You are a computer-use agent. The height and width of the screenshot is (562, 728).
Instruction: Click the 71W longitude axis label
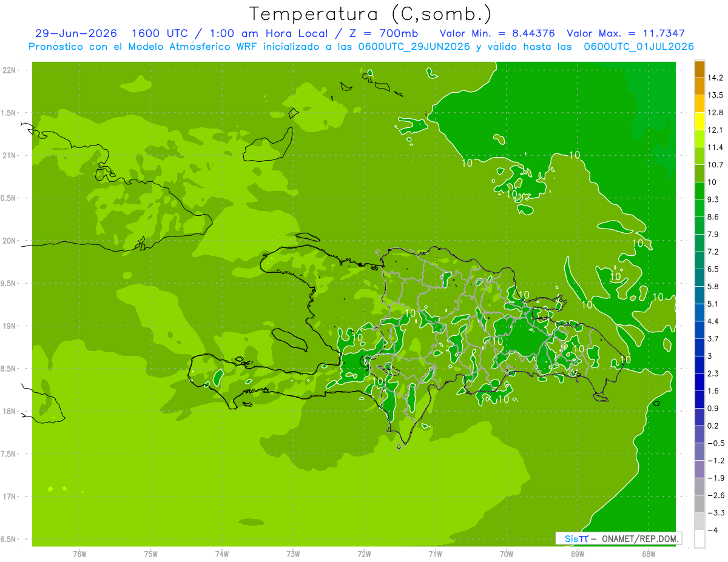[x=435, y=554]
